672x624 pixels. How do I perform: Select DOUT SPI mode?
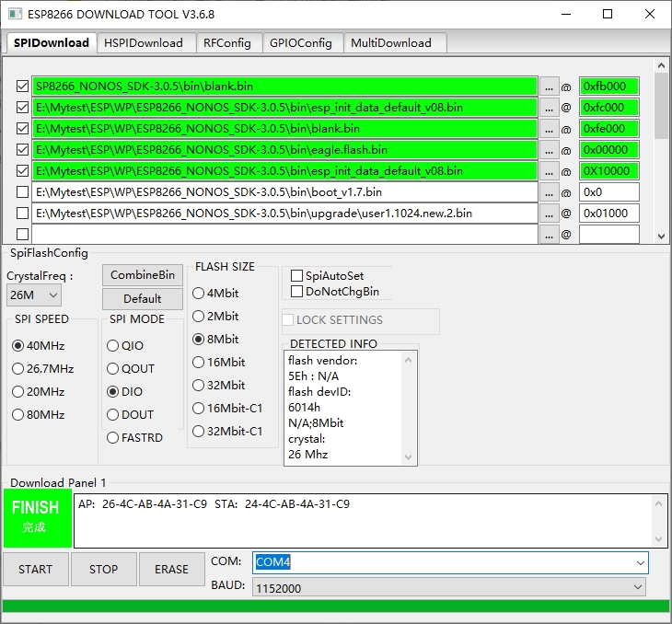pos(131,415)
